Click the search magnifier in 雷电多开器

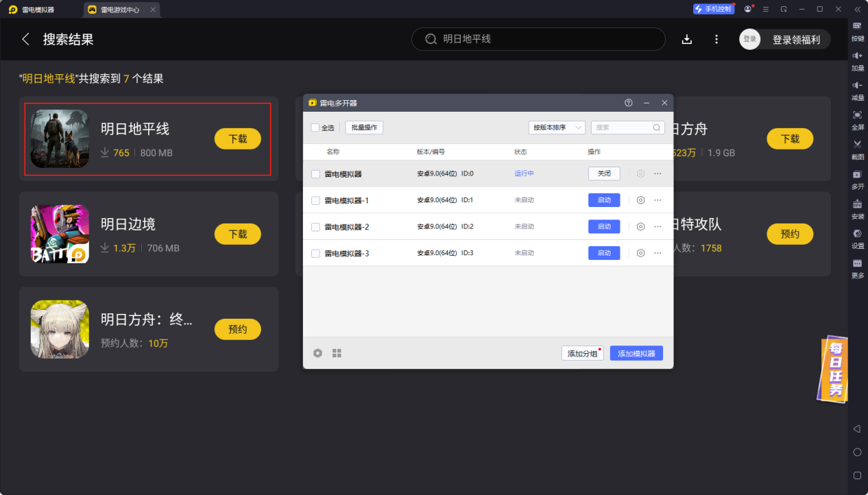[656, 128]
